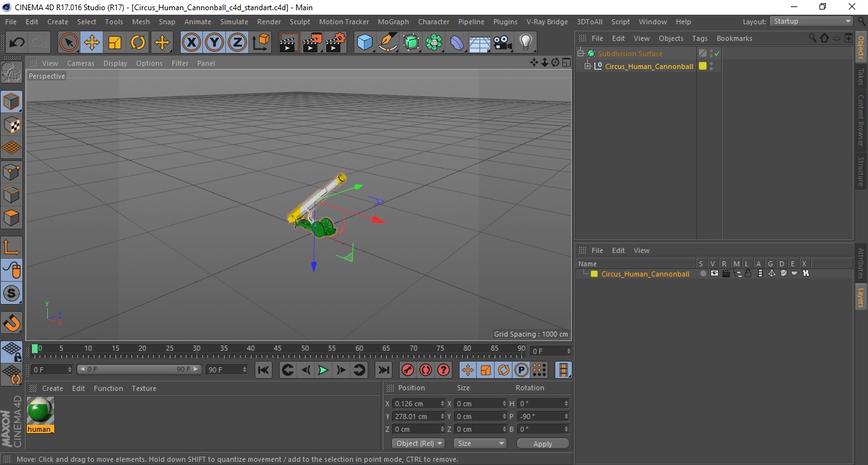The height and width of the screenshot is (465, 868).
Task: Open the Layout Startup dropdown
Action: [x=812, y=21]
